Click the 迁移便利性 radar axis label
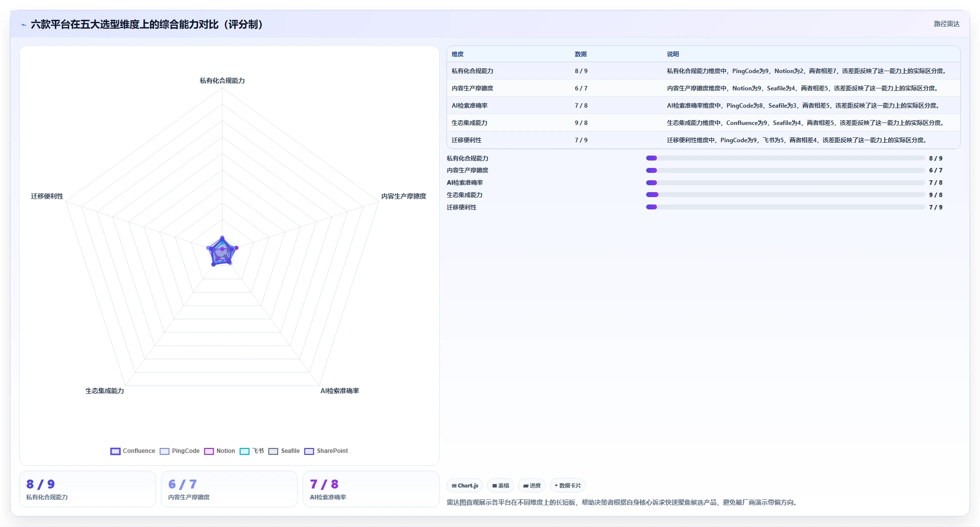Screen dimensions: 980x527 coord(47,196)
